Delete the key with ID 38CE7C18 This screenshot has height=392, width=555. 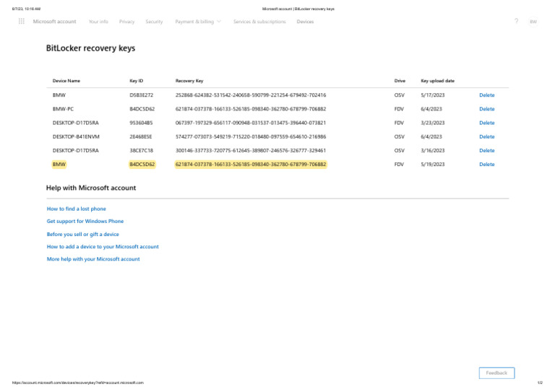point(486,150)
